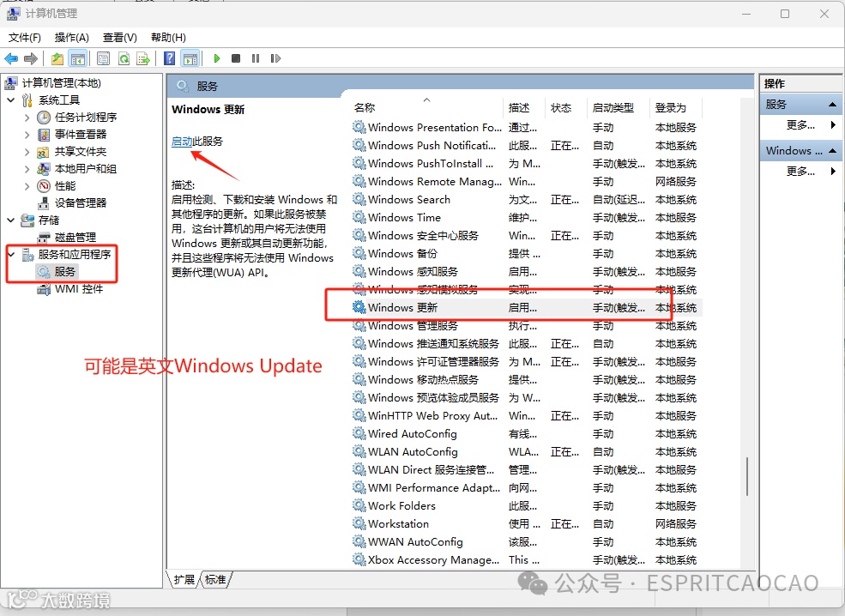The image size is (845, 616).
Task: Open the 帮助(H) menu
Action: (x=168, y=37)
